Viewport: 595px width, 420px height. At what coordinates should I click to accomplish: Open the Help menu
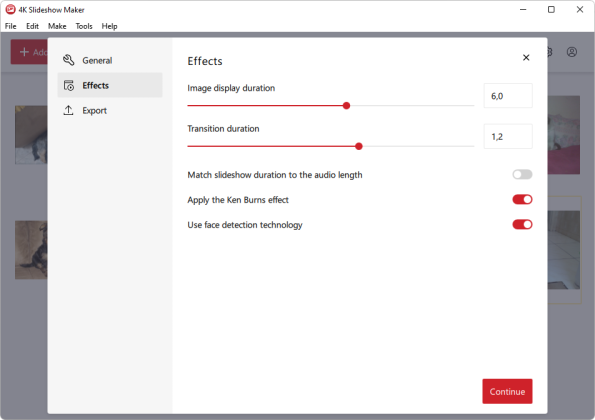(109, 26)
